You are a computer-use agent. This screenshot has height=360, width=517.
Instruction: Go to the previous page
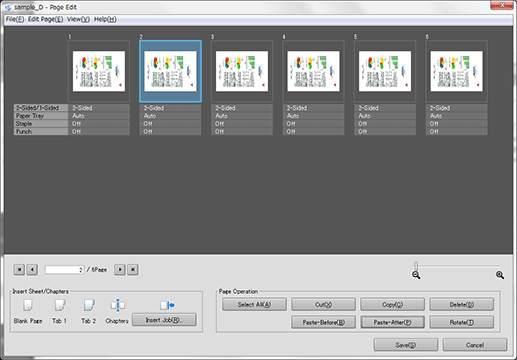point(32,270)
